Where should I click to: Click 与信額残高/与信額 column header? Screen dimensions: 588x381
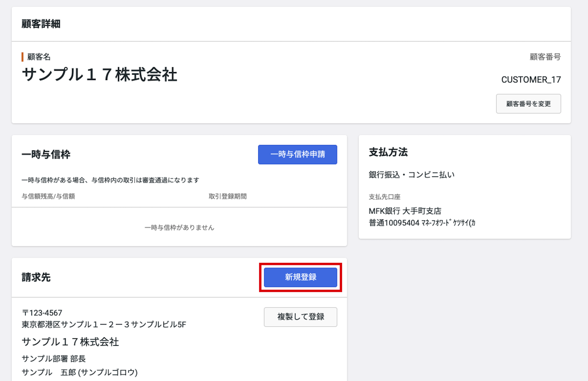[48, 196]
